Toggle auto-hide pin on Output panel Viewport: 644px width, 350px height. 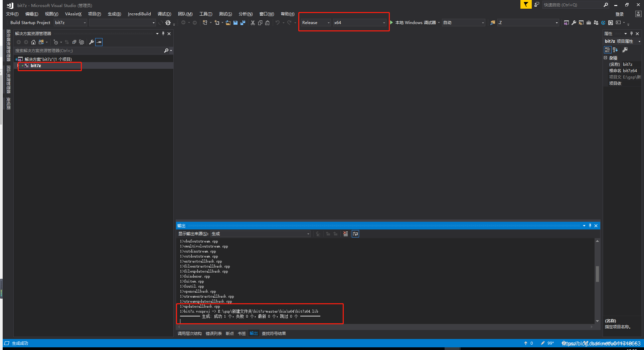(x=590, y=226)
